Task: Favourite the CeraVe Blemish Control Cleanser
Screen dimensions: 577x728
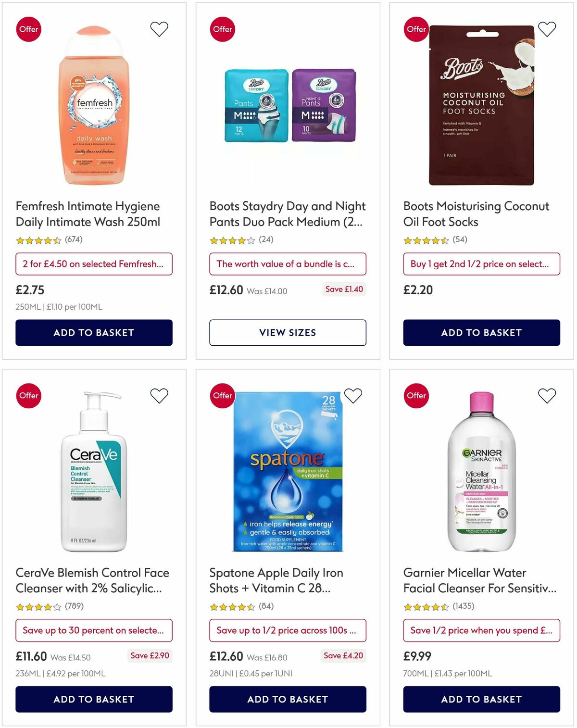Action: coord(159,396)
